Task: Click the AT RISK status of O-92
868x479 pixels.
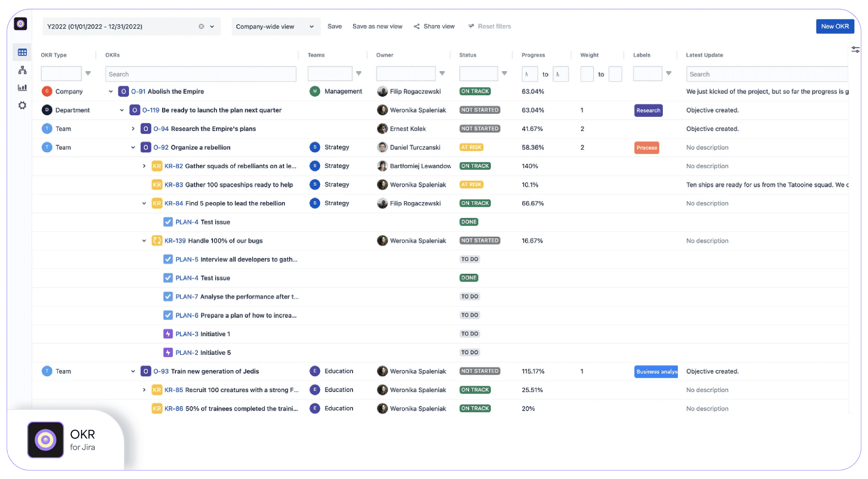Action: [x=472, y=147]
